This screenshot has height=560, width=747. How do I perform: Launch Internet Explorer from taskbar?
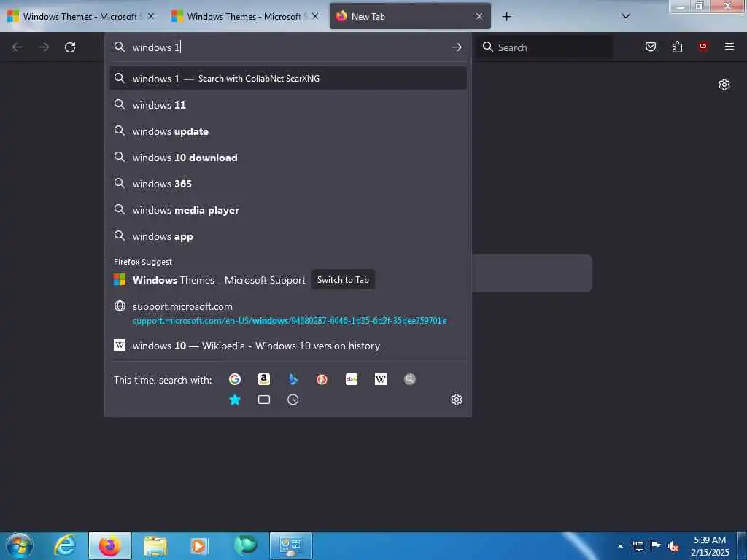pos(65,545)
